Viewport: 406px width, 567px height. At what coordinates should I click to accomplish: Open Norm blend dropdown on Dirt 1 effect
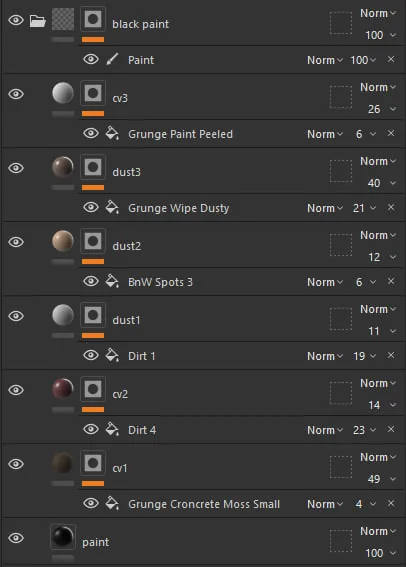325,356
